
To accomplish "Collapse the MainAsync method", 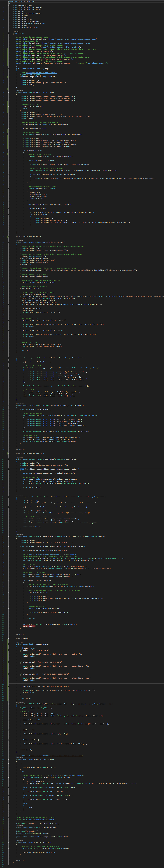I will click(x=8, y=92).
